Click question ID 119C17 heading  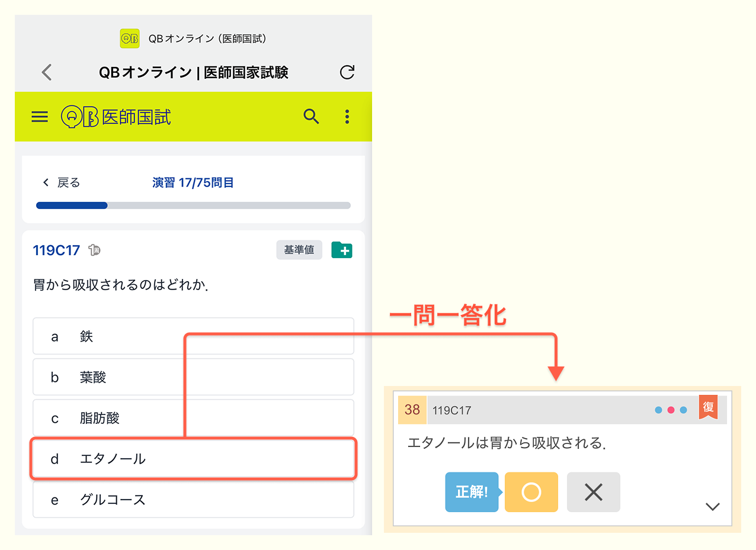(56, 250)
